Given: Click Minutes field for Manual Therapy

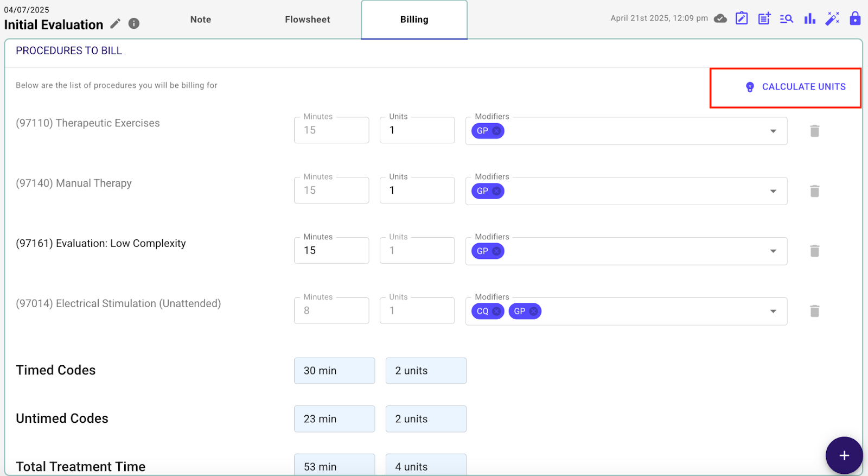Looking at the screenshot, I should coord(331,191).
